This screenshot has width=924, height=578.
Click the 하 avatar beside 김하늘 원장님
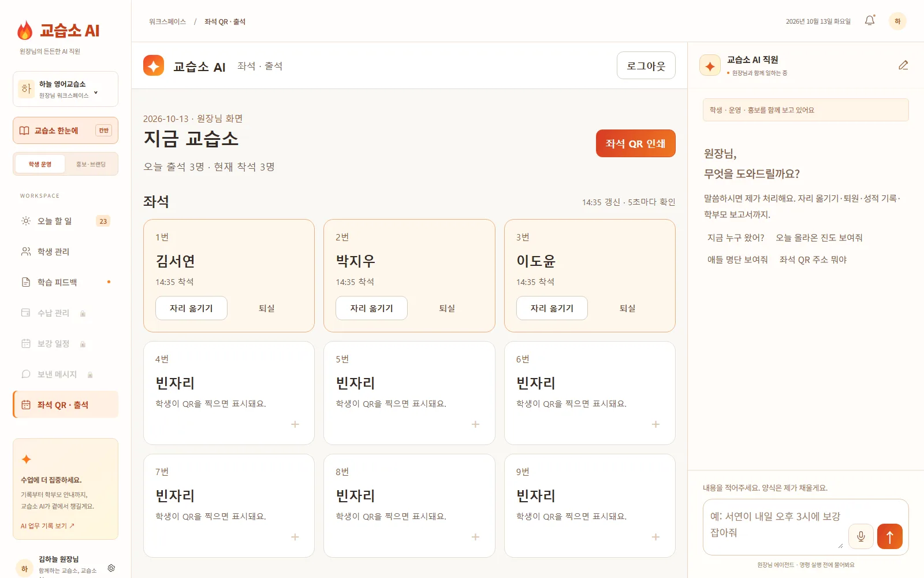[x=24, y=569]
